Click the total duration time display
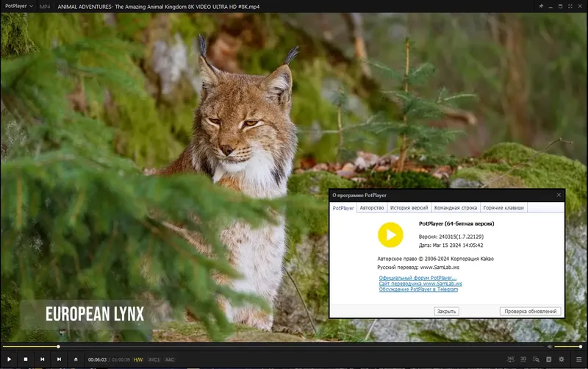 (x=121, y=359)
